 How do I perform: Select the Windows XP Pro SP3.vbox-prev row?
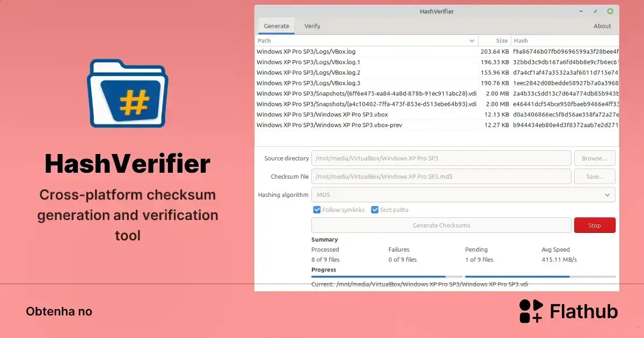pos(437,125)
